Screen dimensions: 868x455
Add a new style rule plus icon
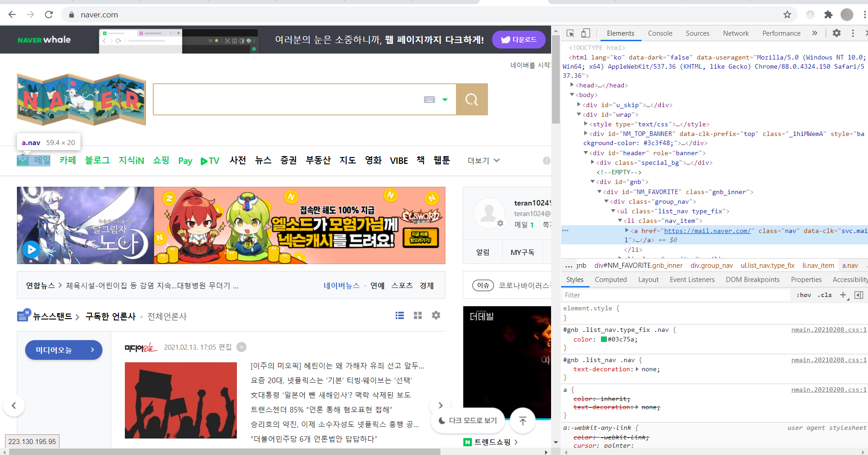pyautogui.click(x=843, y=295)
